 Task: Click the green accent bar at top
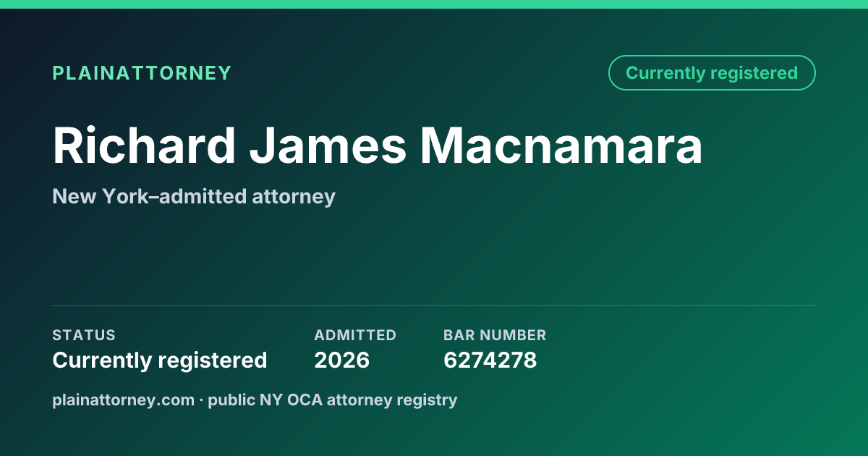point(434,4)
